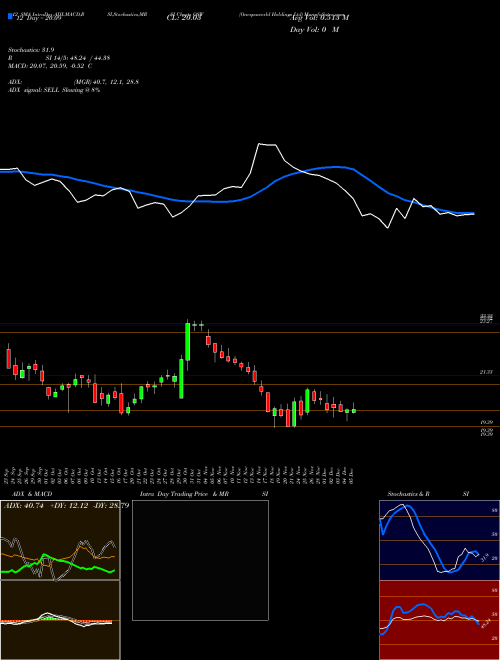This screenshot has height=660, width=500.
Task: Click the 'ADX: 40.74' value in indicator panel
Action: tap(24, 506)
